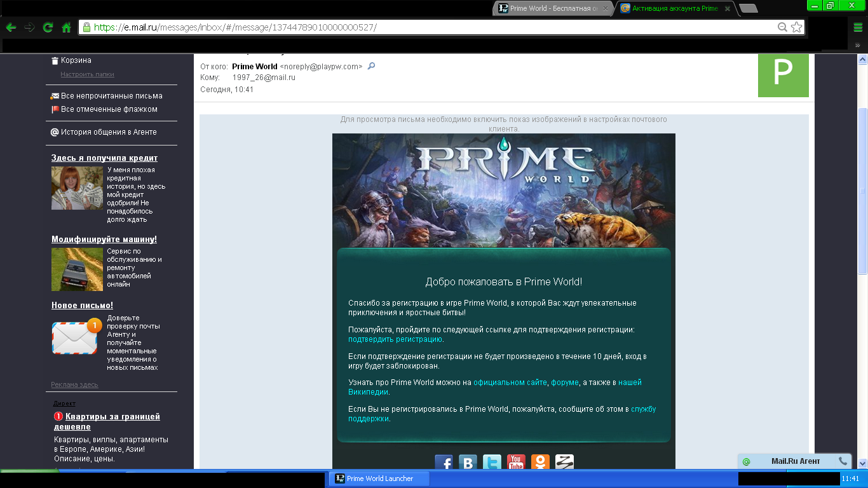Go back using the browser back arrow

[x=11, y=27]
